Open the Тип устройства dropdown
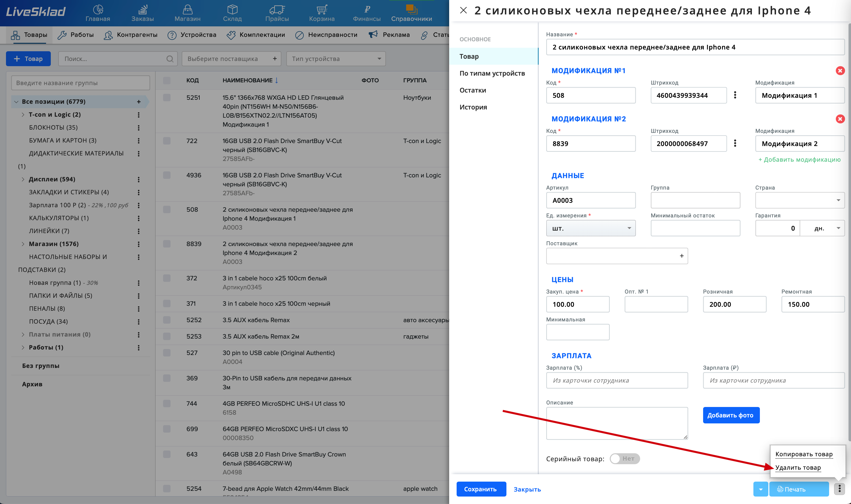The height and width of the screenshot is (504, 851). (336, 59)
